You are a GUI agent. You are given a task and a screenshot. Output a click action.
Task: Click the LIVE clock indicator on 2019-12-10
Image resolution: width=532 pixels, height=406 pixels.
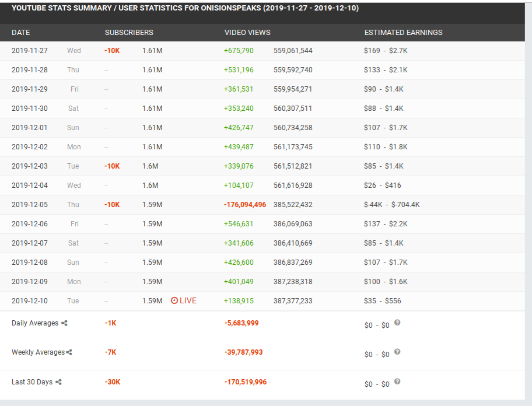click(184, 300)
